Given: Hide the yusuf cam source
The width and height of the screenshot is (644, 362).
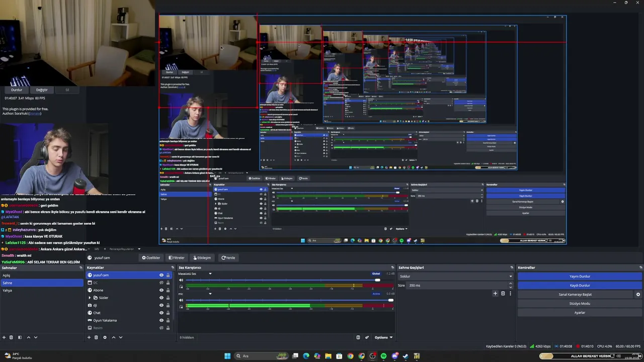Looking at the screenshot, I should [162, 275].
